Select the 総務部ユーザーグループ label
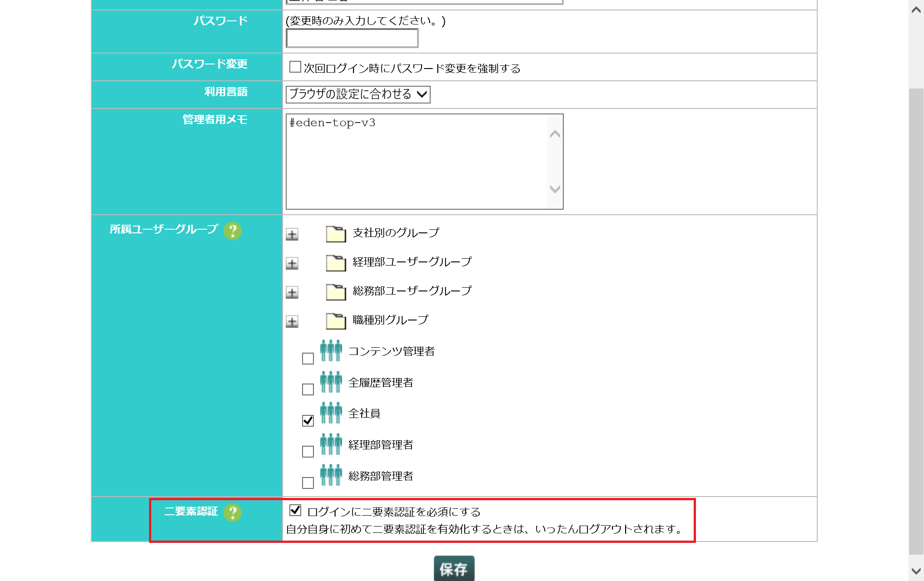 click(x=412, y=291)
